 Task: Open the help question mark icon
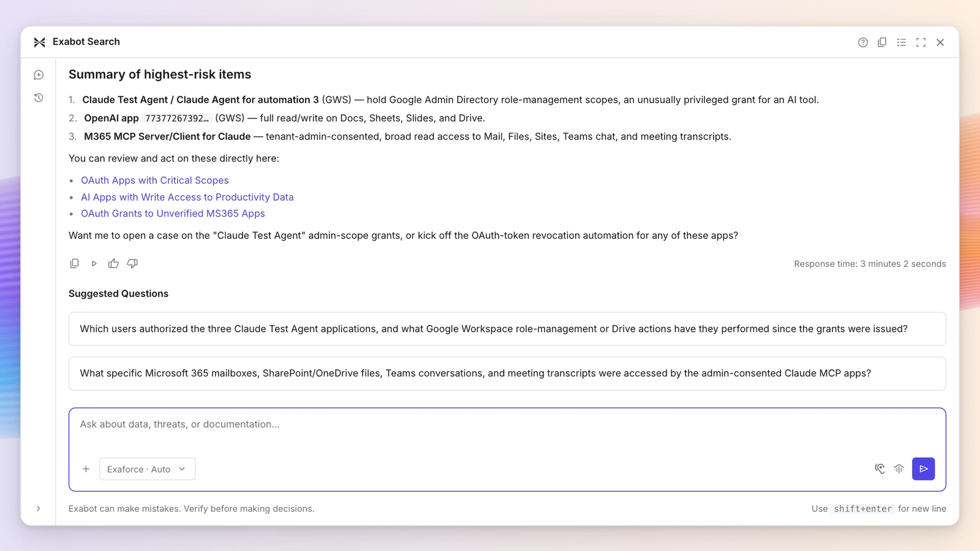[862, 42]
